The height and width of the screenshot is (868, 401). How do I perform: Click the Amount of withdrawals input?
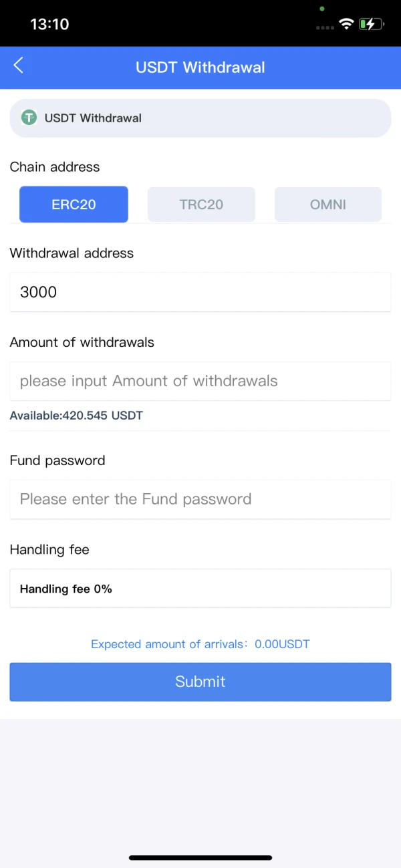point(200,381)
